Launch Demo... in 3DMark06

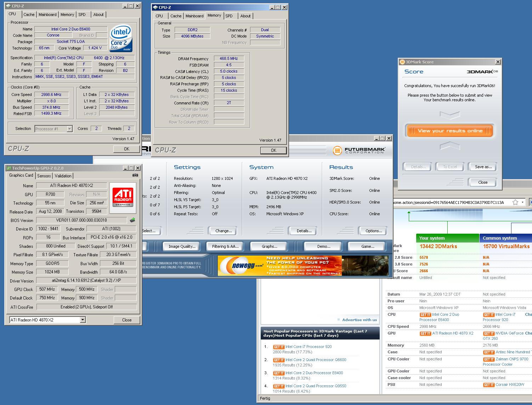(x=323, y=246)
